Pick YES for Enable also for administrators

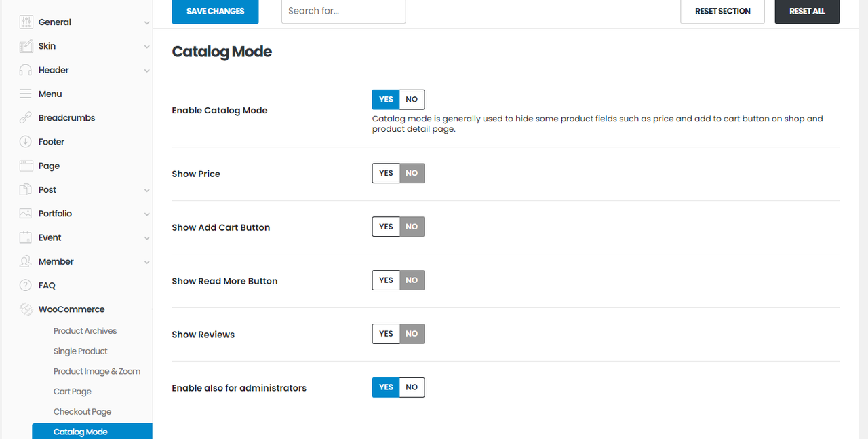386,387
